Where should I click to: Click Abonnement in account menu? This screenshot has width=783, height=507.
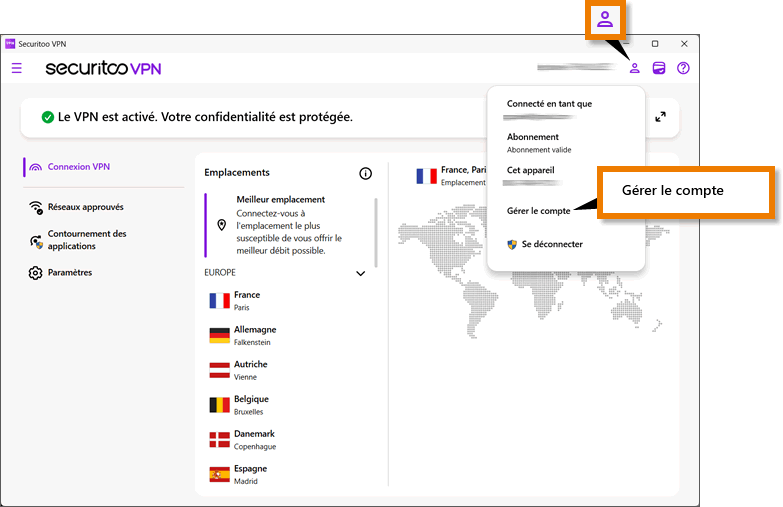532,137
